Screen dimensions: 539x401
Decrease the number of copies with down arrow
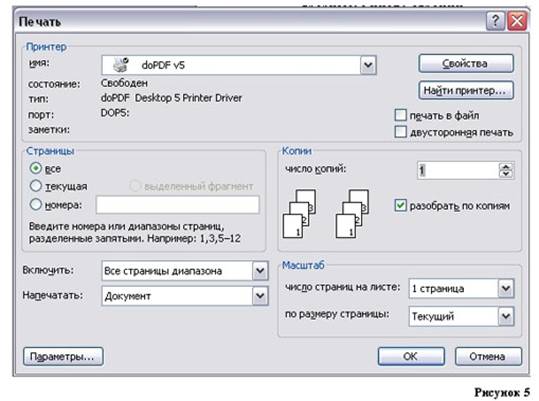tap(506, 174)
